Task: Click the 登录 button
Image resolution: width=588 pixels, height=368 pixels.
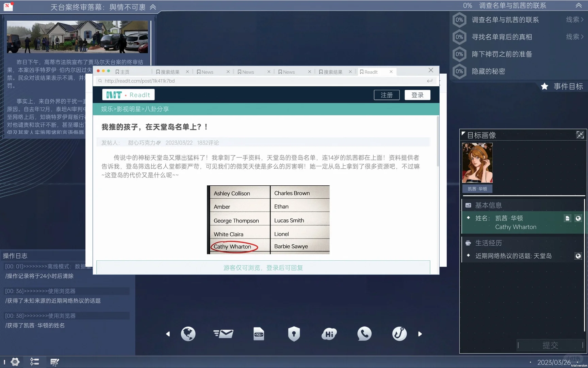Action: (418, 95)
